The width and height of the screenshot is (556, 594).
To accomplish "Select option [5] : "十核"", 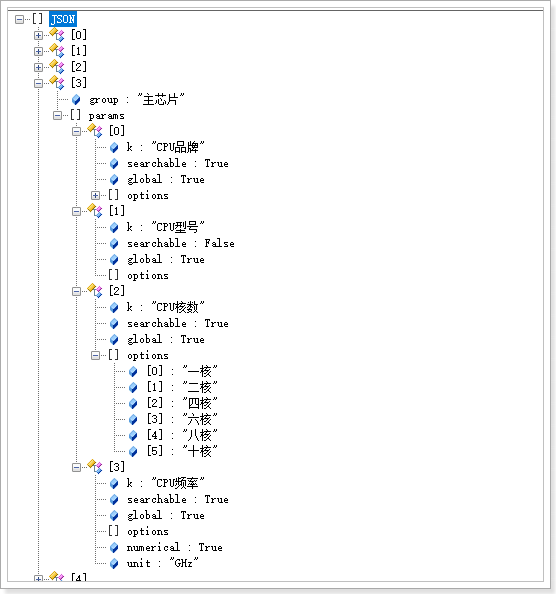I will (182, 451).
